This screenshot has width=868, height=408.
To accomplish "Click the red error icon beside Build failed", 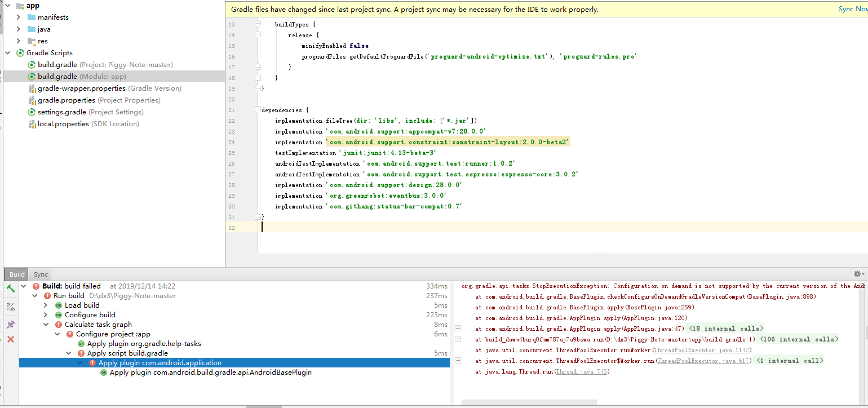I will (36, 286).
